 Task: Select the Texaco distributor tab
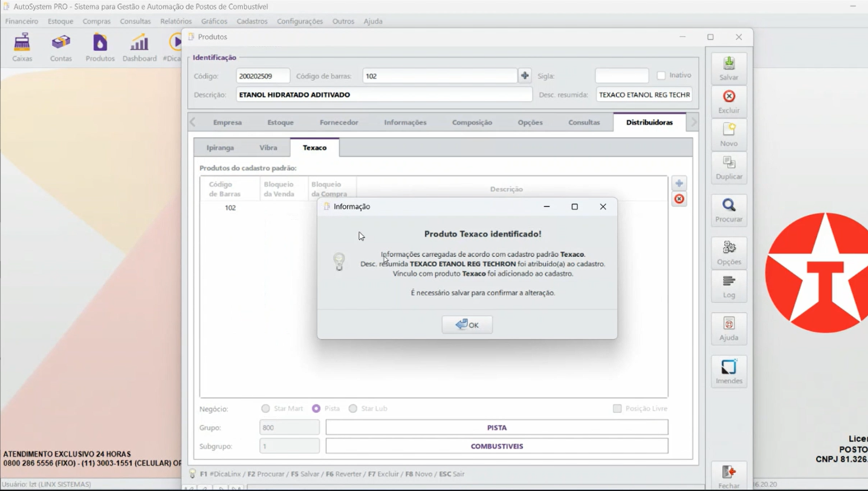pos(314,148)
